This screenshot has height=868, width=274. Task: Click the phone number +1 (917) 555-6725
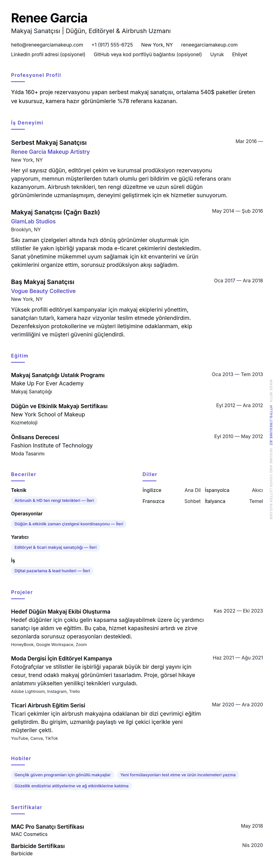(112, 45)
